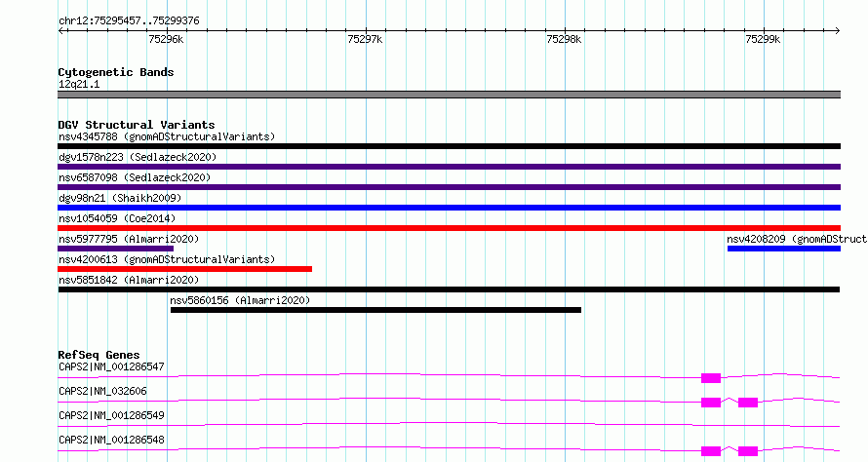Open the RefSeq Genes track title

99,355
